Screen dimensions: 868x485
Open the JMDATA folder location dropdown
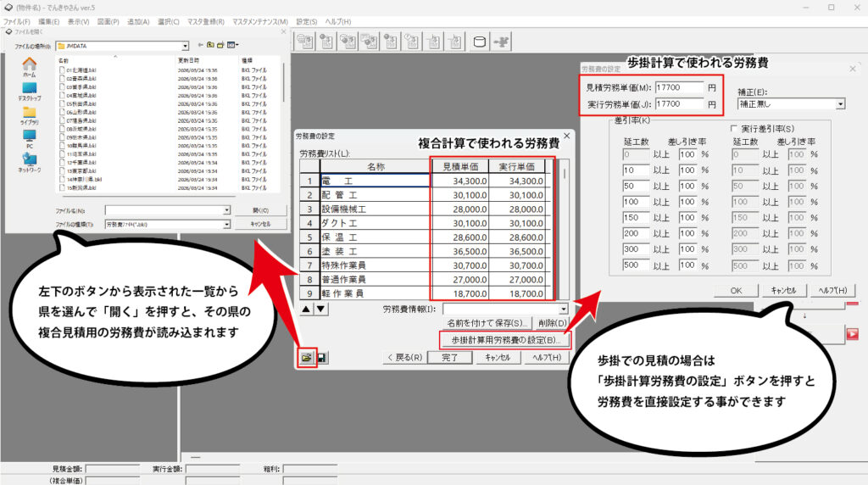click(x=185, y=46)
